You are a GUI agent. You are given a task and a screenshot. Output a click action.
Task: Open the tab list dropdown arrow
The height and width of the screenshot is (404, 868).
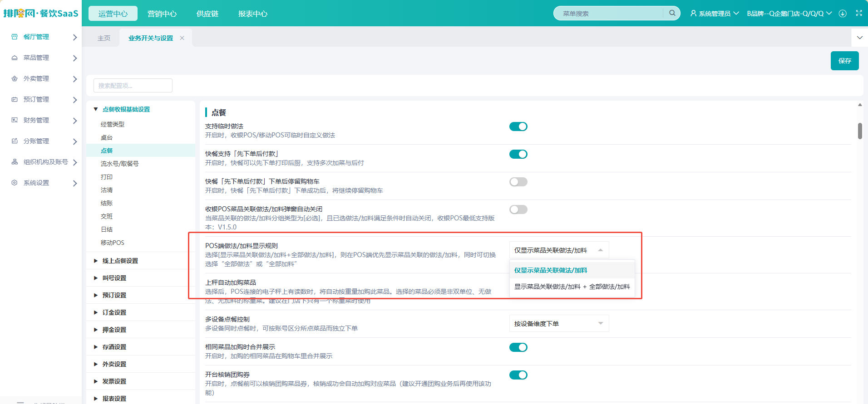tap(859, 38)
